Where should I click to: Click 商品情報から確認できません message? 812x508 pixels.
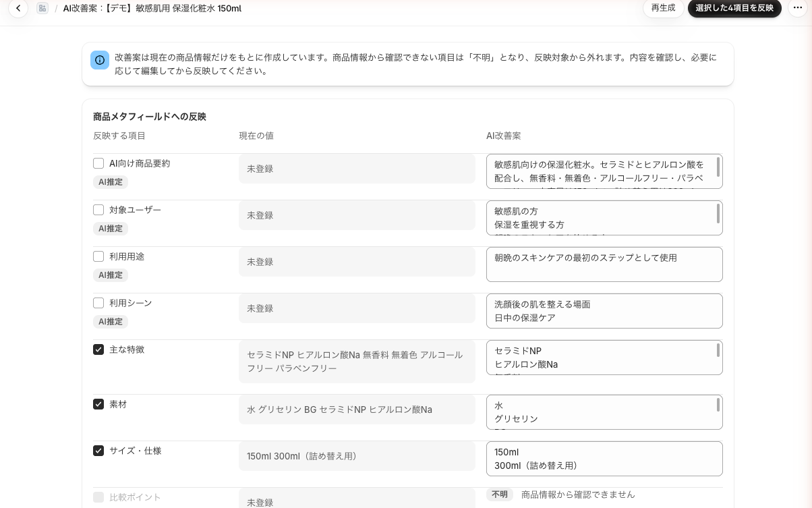(x=578, y=495)
